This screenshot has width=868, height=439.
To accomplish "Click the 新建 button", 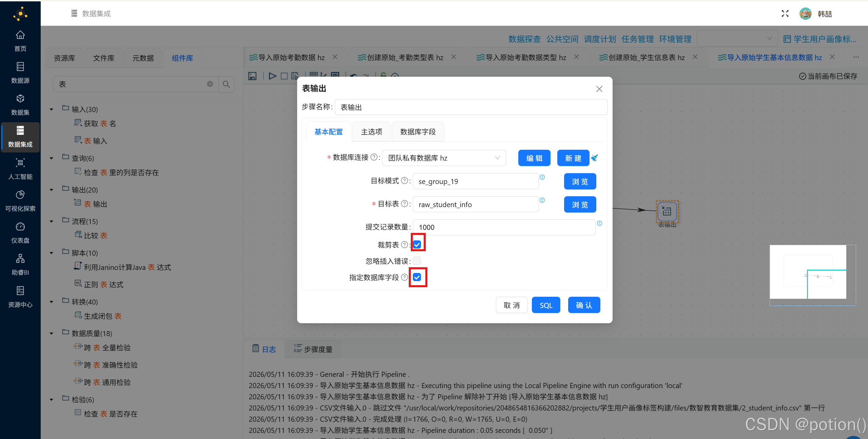I will point(573,158).
